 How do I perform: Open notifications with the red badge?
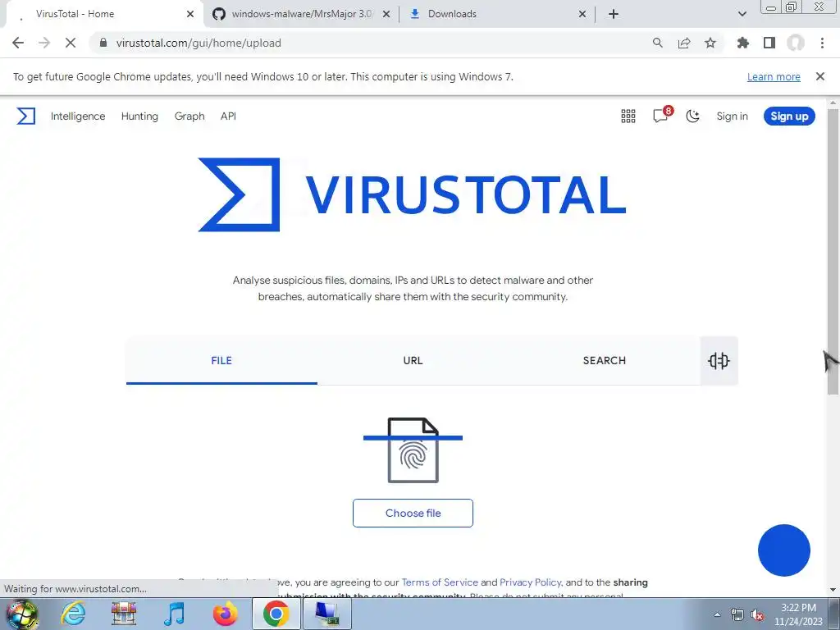pos(662,115)
